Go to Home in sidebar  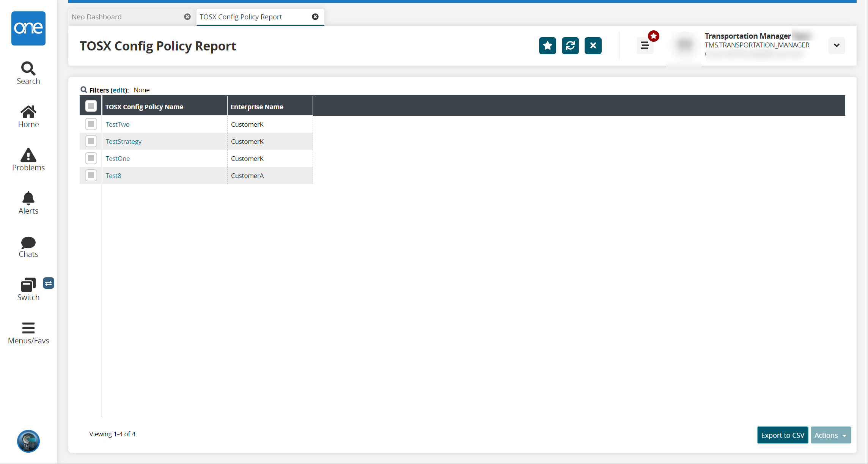click(28, 116)
